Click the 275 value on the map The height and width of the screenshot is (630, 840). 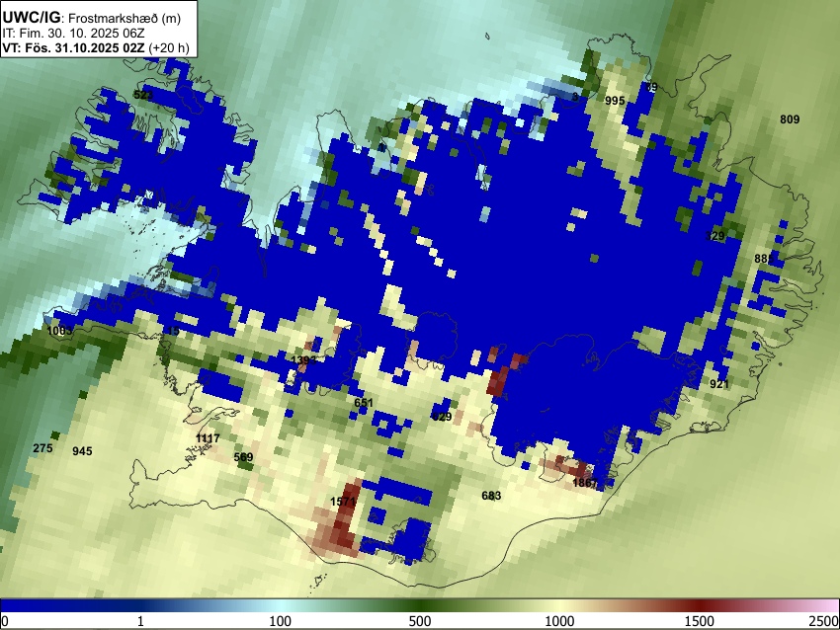(42, 448)
